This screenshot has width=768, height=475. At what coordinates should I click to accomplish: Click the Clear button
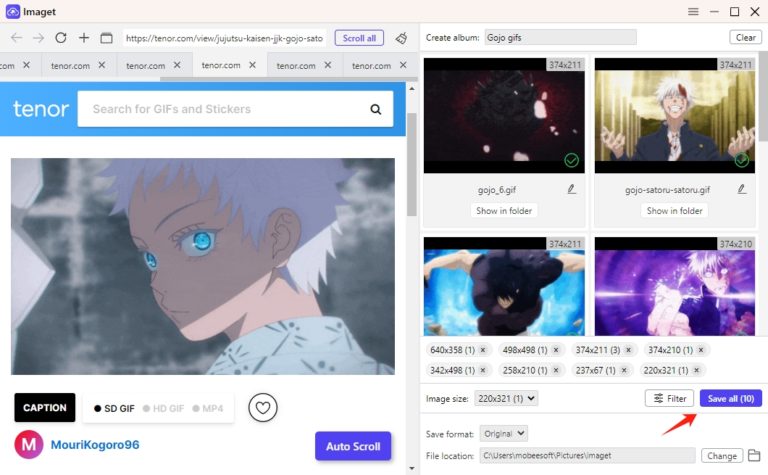(x=745, y=38)
